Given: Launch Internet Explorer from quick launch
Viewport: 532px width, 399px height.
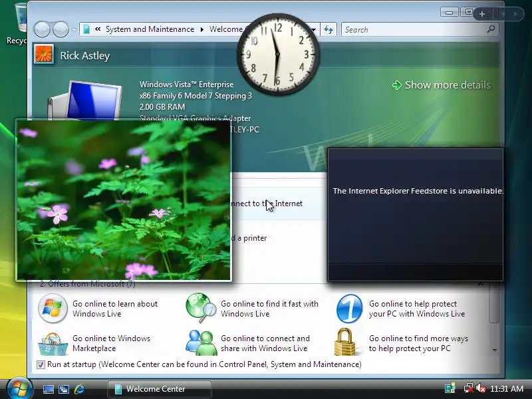Looking at the screenshot, I should click(x=79, y=389).
